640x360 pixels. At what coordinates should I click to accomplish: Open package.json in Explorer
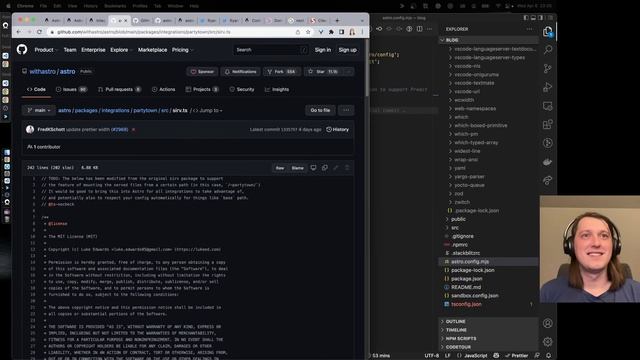[489, 279]
